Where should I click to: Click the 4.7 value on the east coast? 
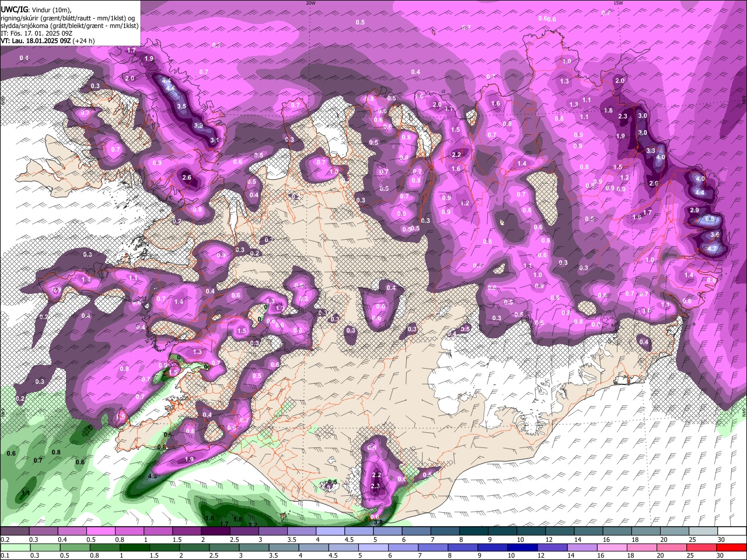pyautogui.click(x=713, y=248)
